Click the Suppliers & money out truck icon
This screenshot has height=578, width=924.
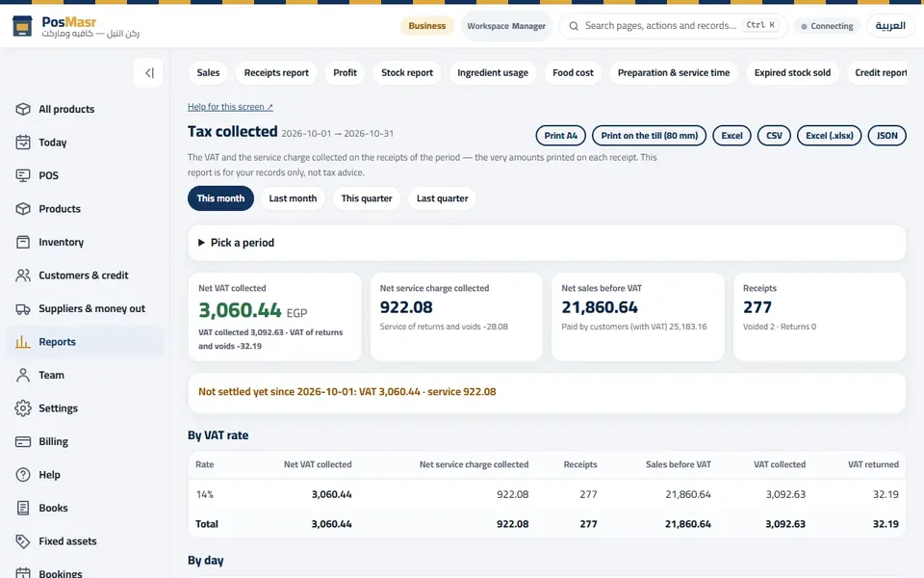coord(23,308)
